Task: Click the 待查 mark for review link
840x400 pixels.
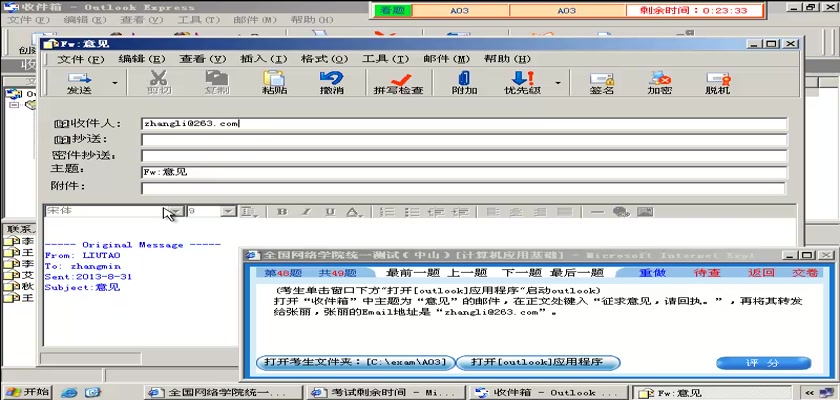Action: (x=707, y=273)
